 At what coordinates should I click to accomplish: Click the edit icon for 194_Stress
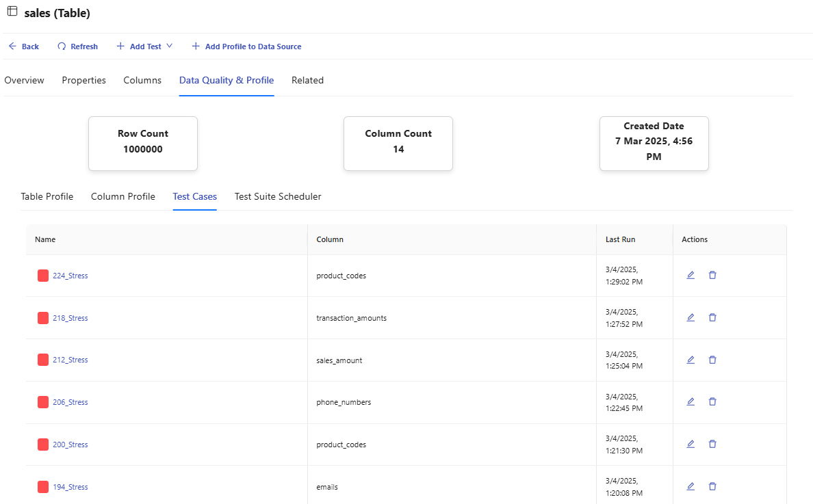691,486
